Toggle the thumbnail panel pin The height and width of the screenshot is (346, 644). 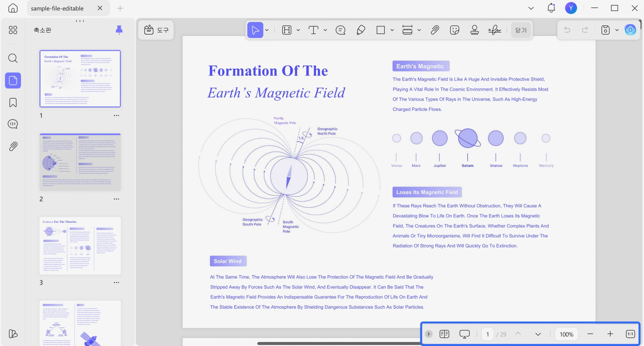point(119,30)
